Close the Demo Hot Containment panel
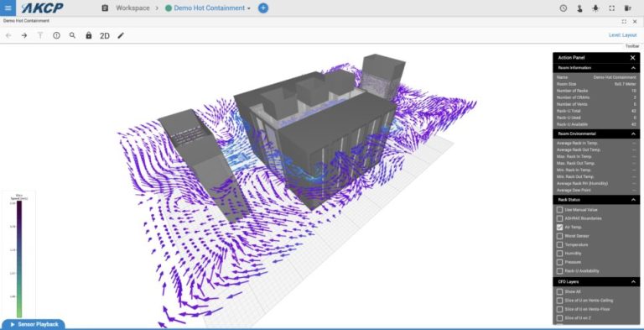 click(x=635, y=21)
